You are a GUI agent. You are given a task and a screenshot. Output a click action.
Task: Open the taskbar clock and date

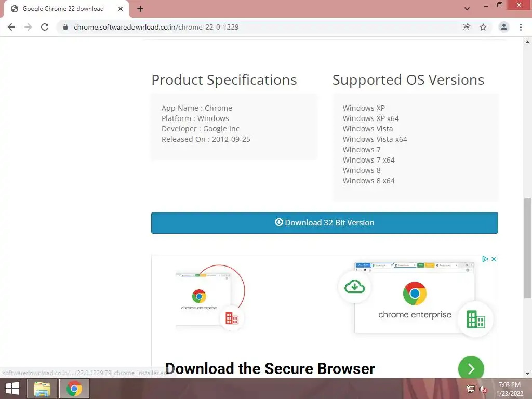point(510,389)
